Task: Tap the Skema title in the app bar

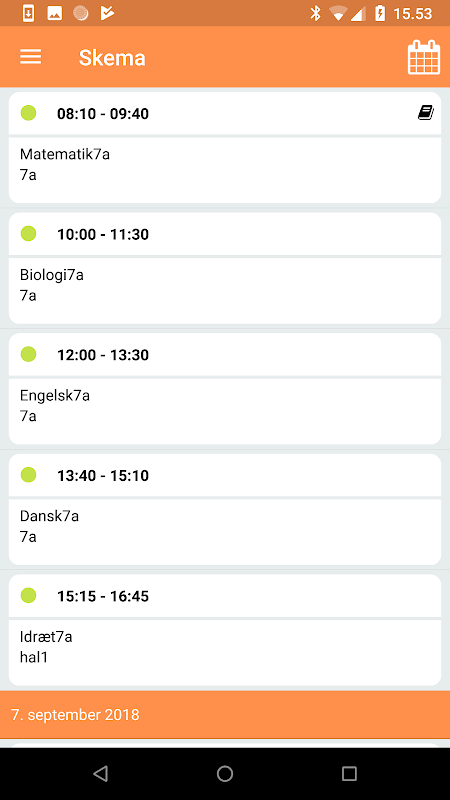Action: tap(112, 58)
